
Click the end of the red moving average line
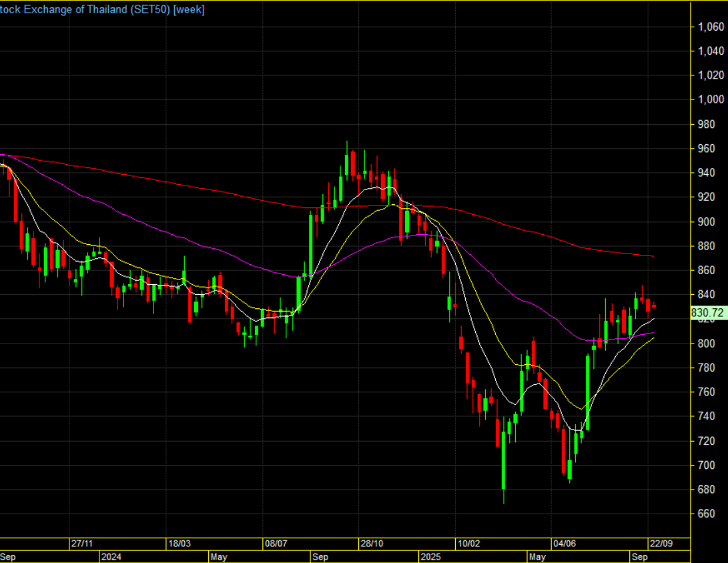(654, 256)
